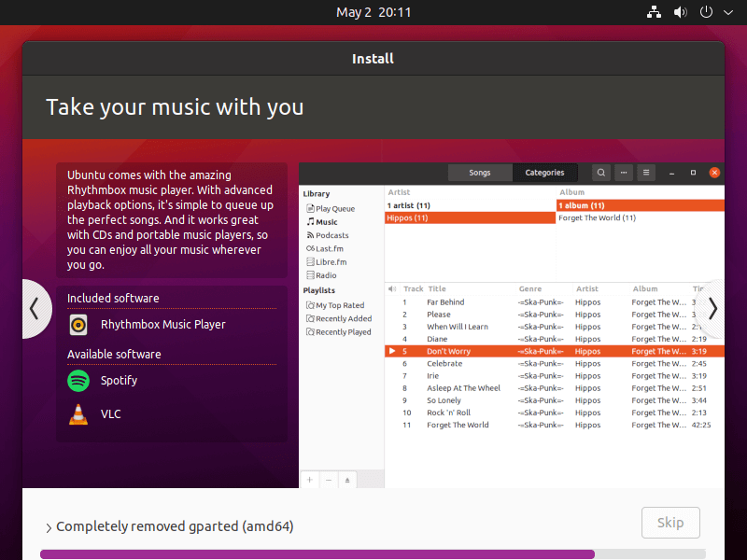The width and height of the screenshot is (747, 560).
Task: Select '1 album (11)' in the Album list
Action: click(641, 205)
